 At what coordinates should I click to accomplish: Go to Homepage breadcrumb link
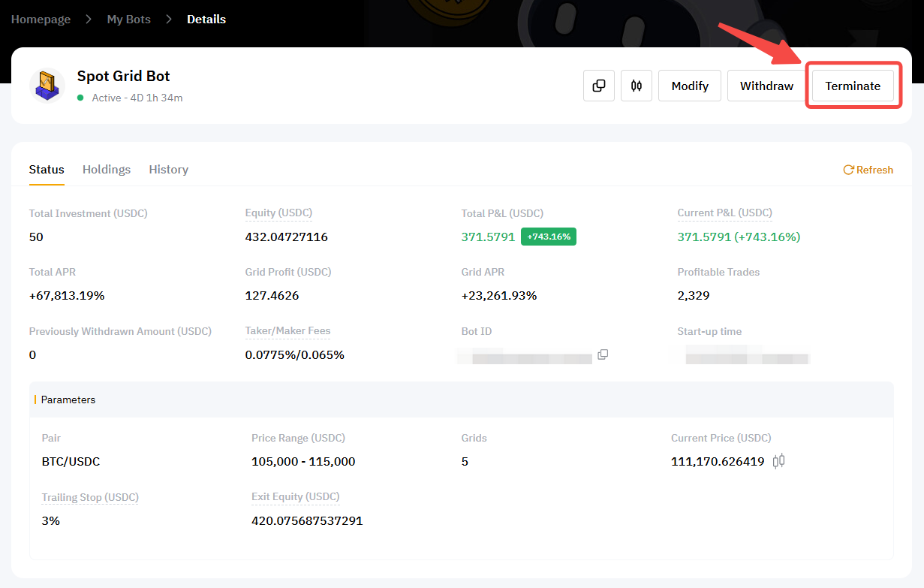click(x=41, y=20)
